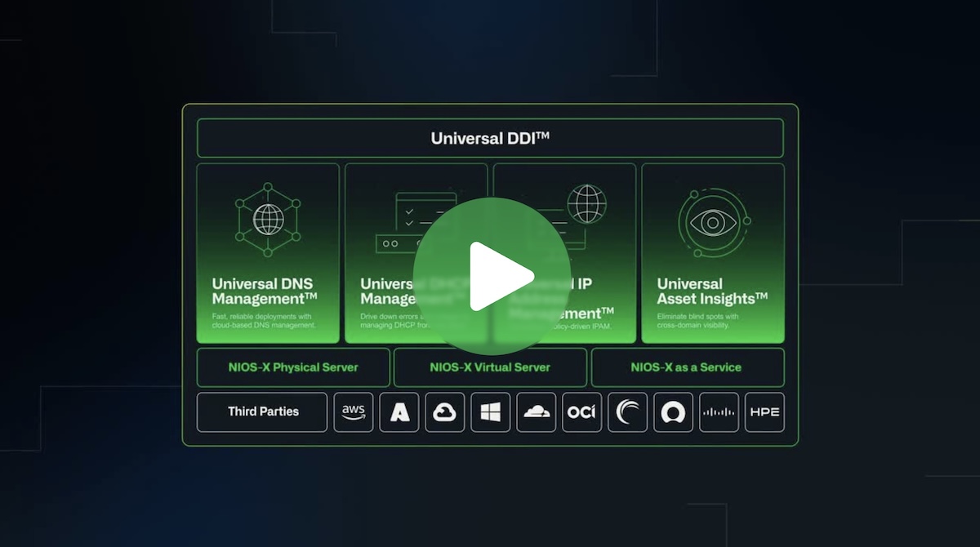This screenshot has width=980, height=547.
Task: Play the Universal DDI video
Action: click(x=491, y=276)
